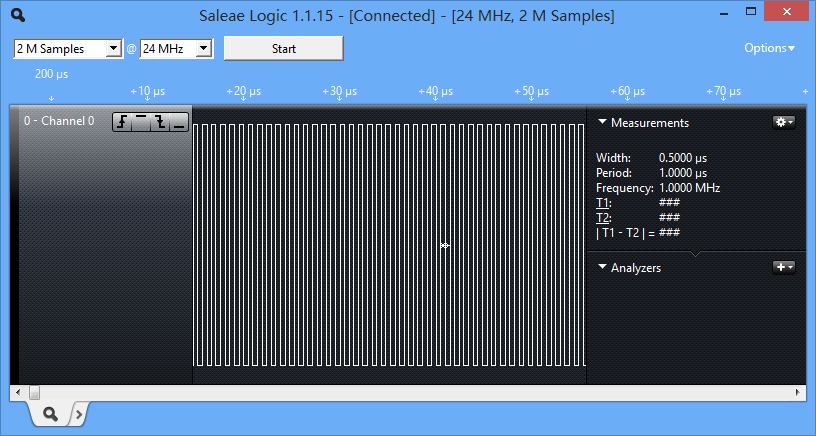Click the tab arrow next to magnifier tab
This screenshot has height=436, width=816.
(x=79, y=414)
